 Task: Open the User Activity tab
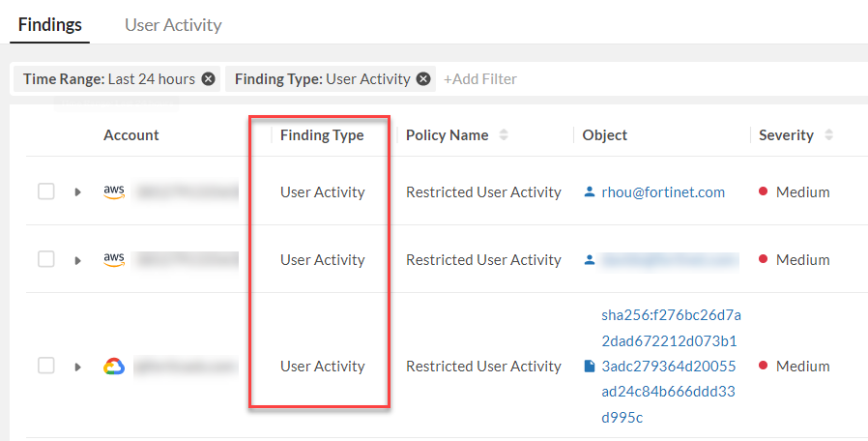point(173,25)
